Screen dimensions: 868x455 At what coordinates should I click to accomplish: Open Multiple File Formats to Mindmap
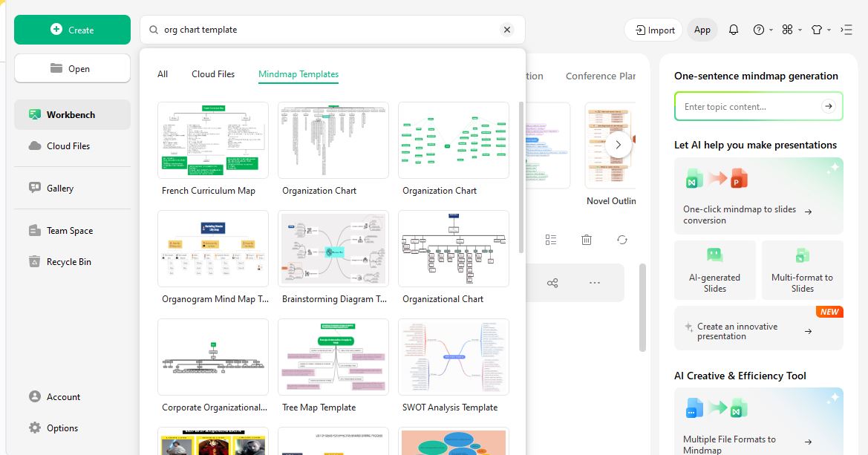(758, 422)
